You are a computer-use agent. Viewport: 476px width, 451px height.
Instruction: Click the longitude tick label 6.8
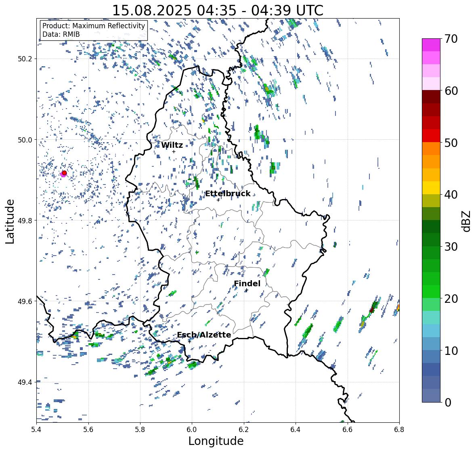tap(399, 430)
